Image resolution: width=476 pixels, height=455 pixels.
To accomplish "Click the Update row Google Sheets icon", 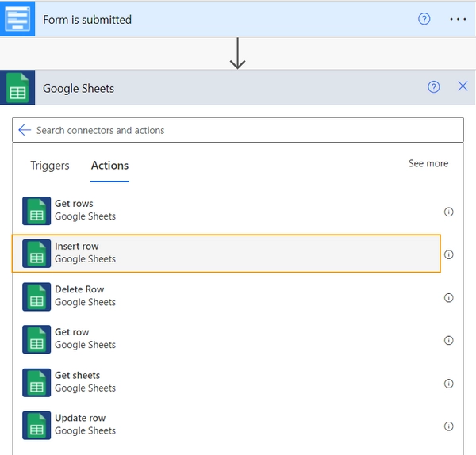I will coord(36,425).
